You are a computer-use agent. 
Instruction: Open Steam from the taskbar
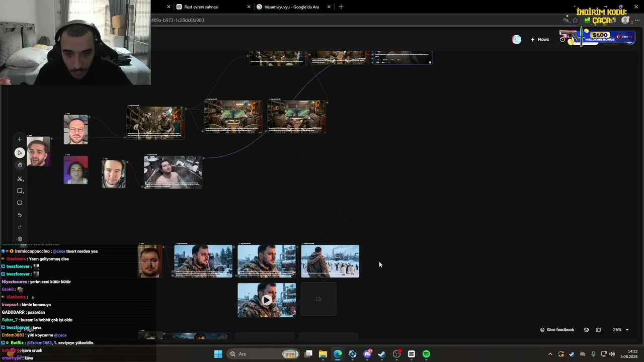point(382,354)
